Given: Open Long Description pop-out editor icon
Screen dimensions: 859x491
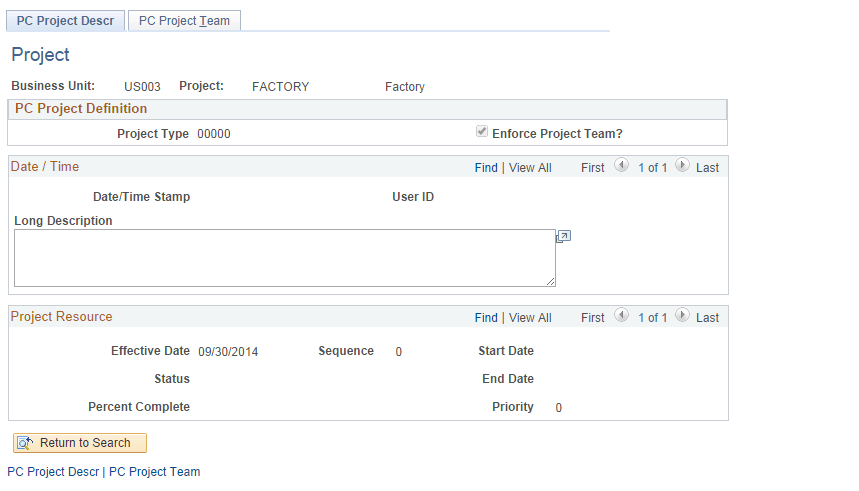Looking at the screenshot, I should coord(564,237).
